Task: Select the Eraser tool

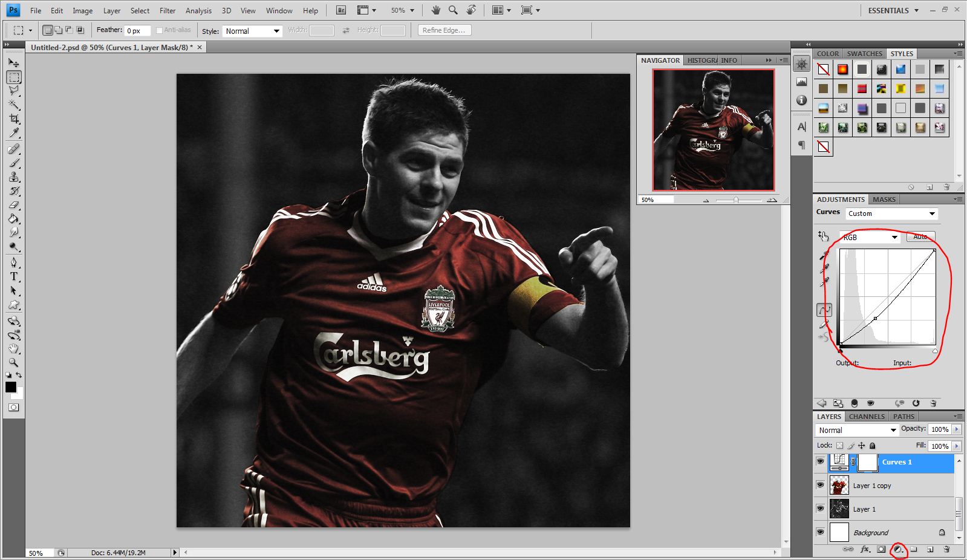Action: (x=13, y=205)
